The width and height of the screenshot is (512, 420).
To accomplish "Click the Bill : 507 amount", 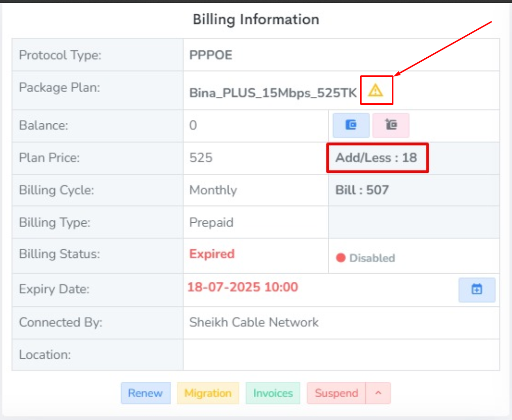I will 362,190.
